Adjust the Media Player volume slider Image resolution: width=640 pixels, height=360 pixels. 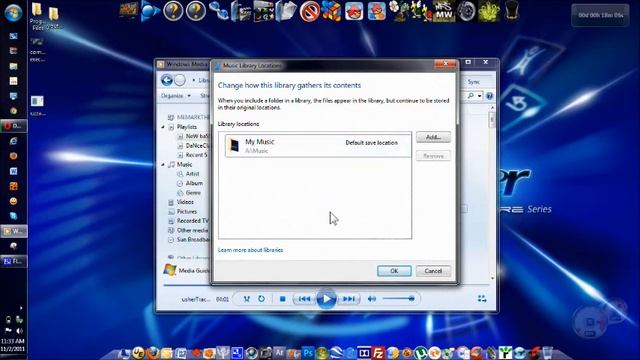(399, 299)
